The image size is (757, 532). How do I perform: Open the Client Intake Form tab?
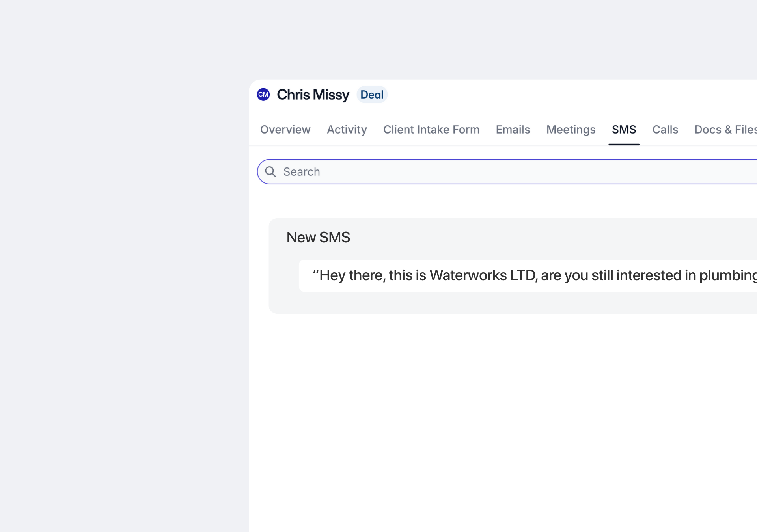pyautogui.click(x=431, y=130)
